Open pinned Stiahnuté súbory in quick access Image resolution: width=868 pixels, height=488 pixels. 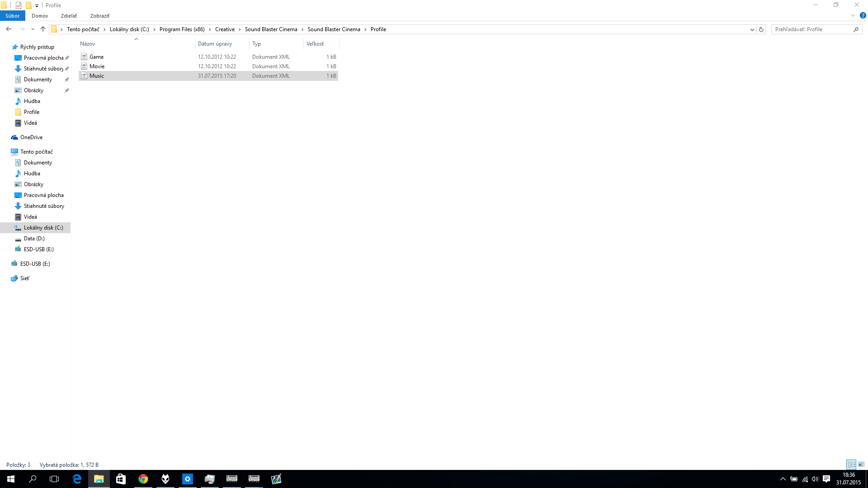point(43,69)
